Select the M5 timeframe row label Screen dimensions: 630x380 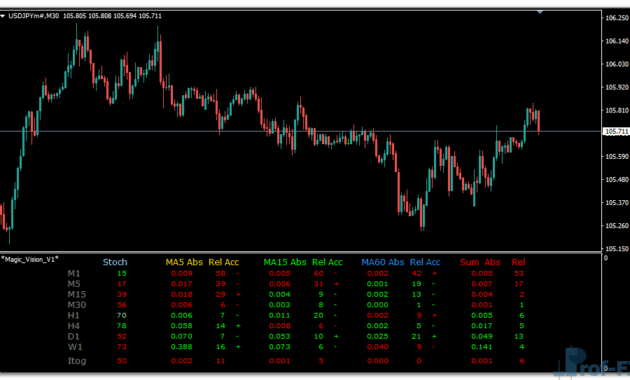74,284
